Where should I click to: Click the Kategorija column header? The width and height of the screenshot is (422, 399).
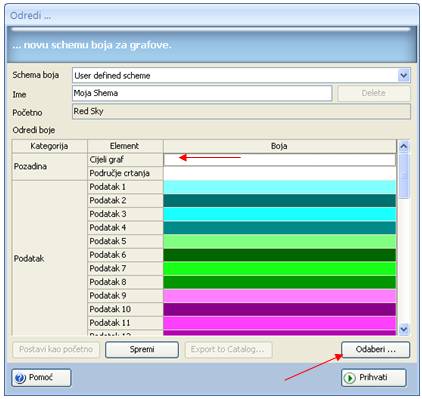pos(49,146)
